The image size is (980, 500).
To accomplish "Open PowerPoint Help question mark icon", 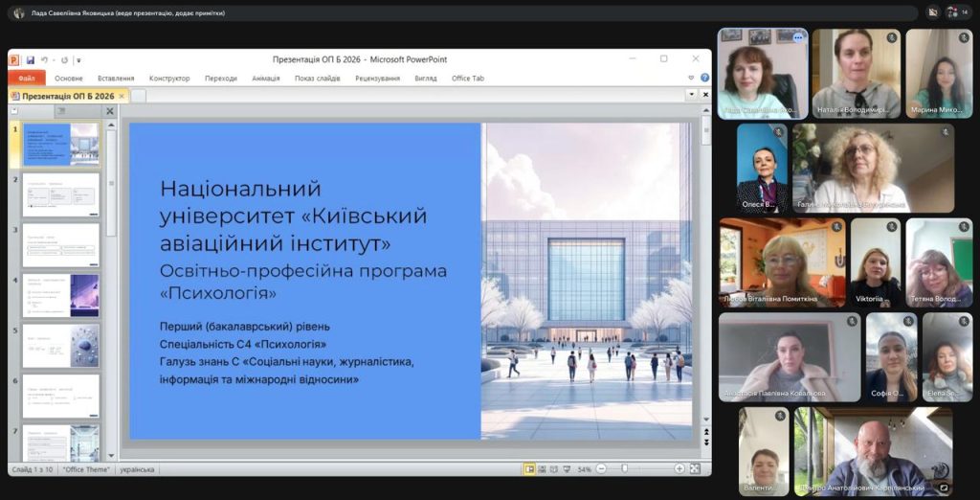I will click(x=705, y=78).
